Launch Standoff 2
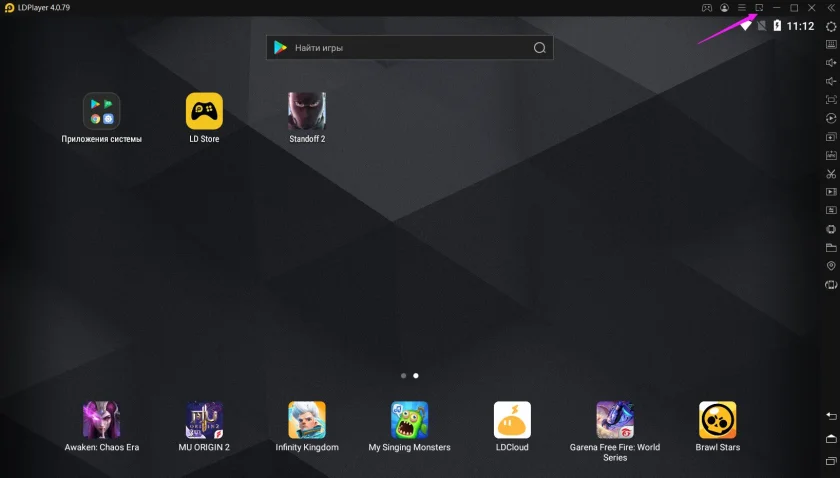The image size is (840, 478). click(307, 118)
